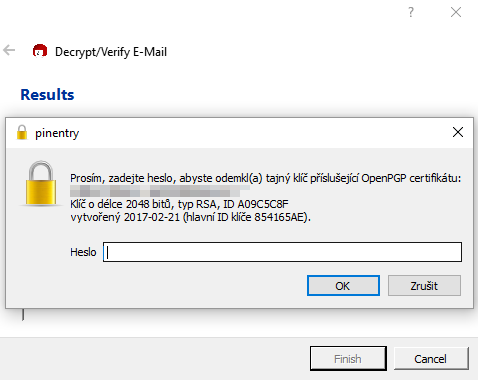The image size is (478, 380).
Task: Focus the Heslo password field
Action: click(282, 252)
